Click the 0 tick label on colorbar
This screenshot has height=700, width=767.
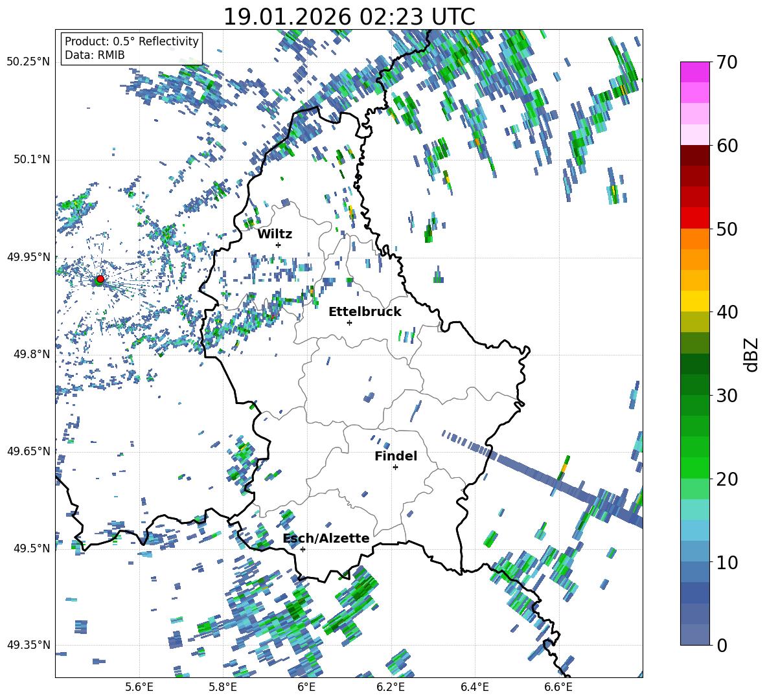[722, 645]
